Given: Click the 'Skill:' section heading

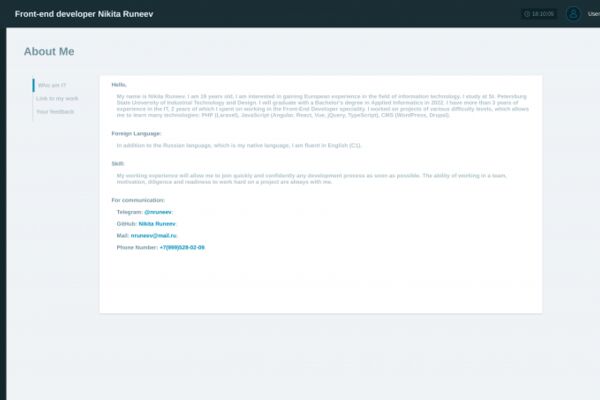Looking at the screenshot, I should tap(118, 164).
